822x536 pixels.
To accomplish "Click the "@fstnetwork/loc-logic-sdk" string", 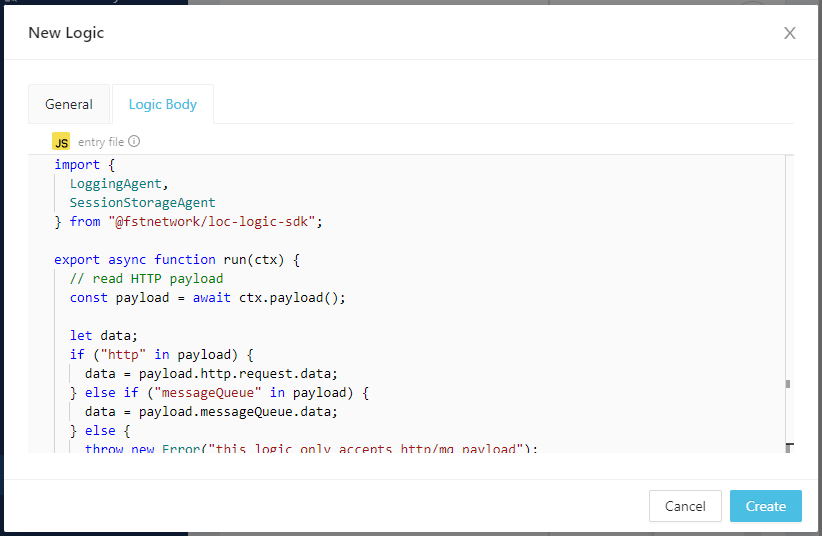I will point(214,222).
